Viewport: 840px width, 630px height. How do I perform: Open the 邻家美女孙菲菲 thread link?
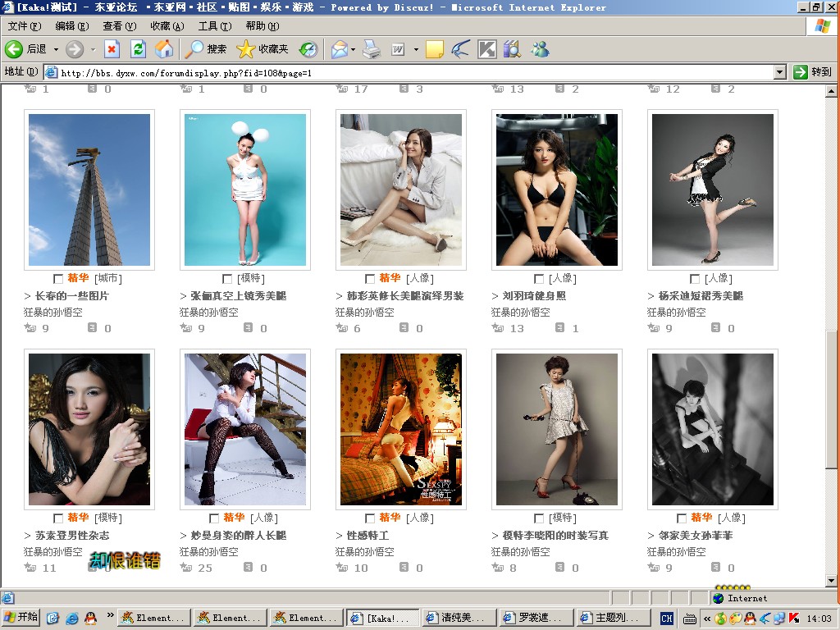click(x=696, y=535)
